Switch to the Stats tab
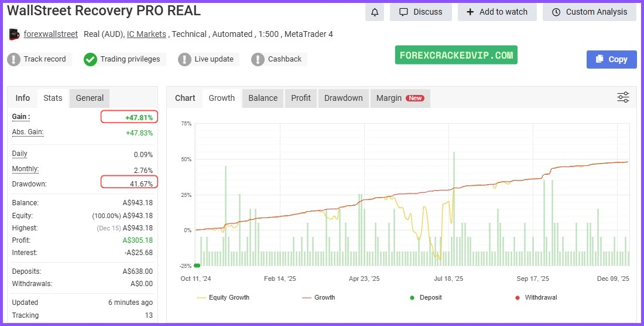This screenshot has height=326, width=644. tap(53, 98)
